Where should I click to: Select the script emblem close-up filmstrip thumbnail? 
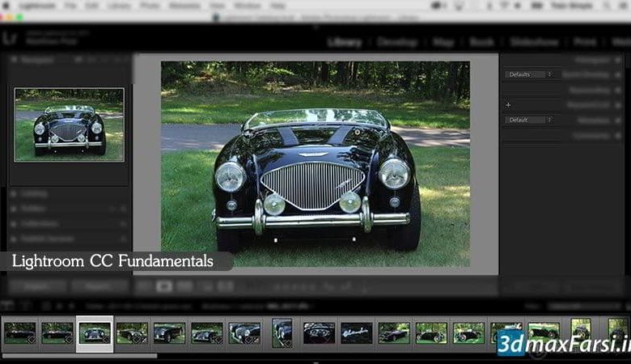click(357, 333)
